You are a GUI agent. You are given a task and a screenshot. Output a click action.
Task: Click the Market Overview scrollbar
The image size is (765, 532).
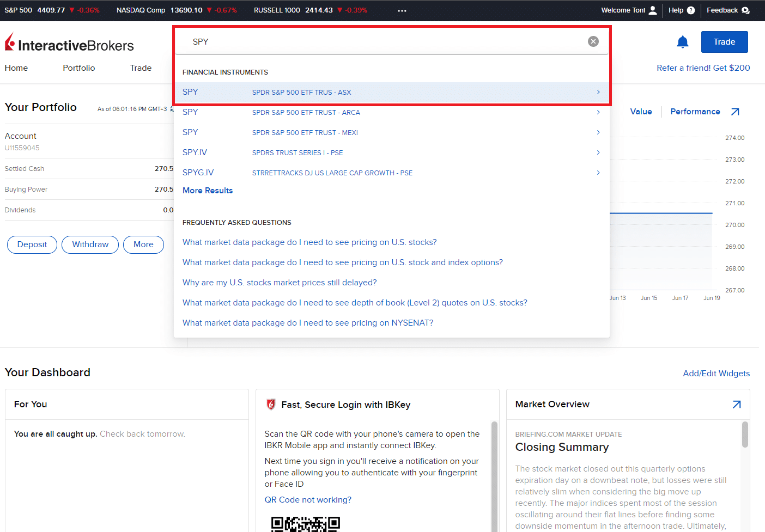click(x=745, y=435)
